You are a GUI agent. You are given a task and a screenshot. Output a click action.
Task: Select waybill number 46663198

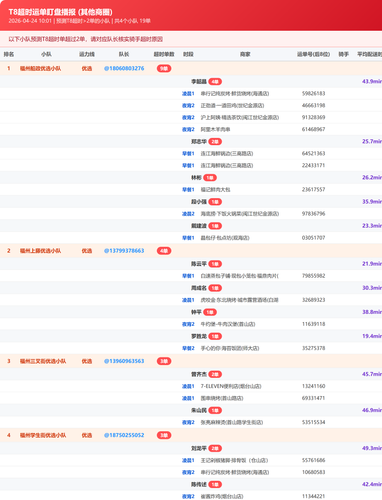pyautogui.click(x=313, y=106)
